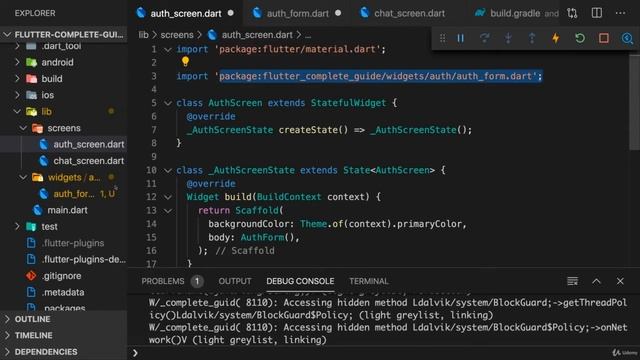
Task: Open the PROBLEMS panel tab
Action: pyautogui.click(x=162, y=281)
